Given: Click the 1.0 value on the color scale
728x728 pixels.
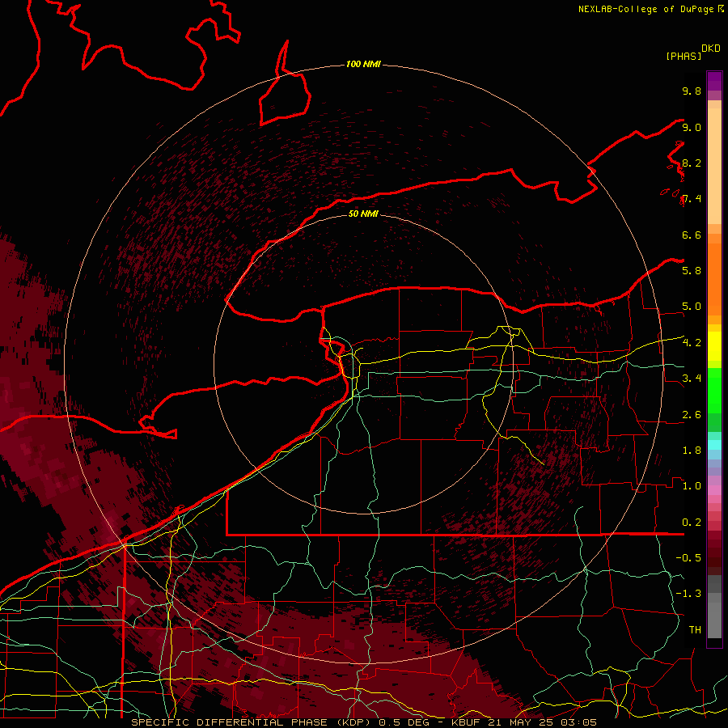Looking at the screenshot, I should coord(692,485).
